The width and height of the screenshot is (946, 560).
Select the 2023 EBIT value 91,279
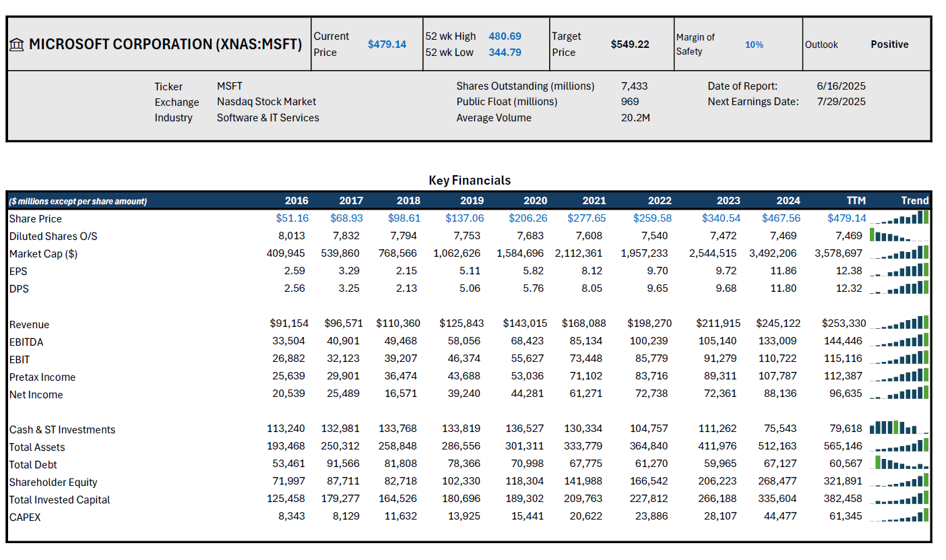(718, 359)
